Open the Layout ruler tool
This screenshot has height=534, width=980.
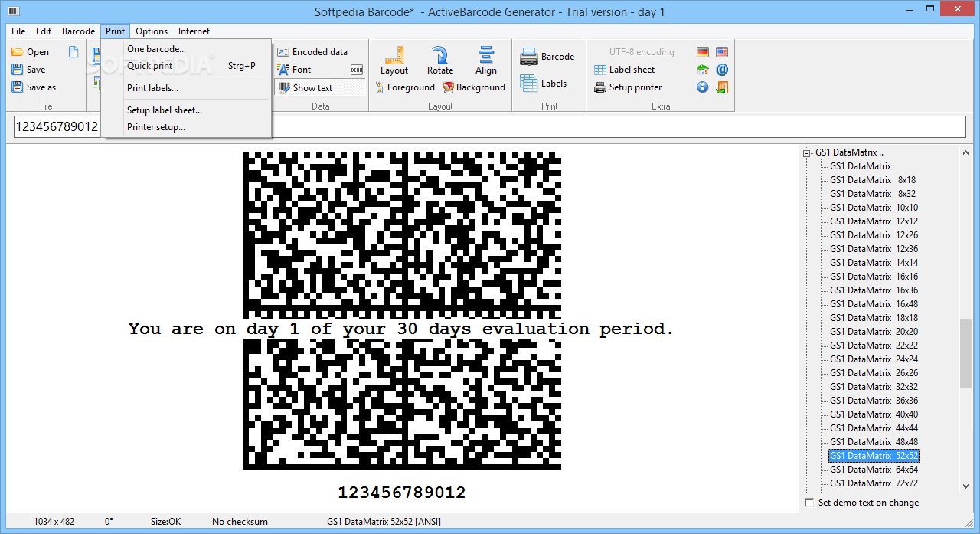click(x=394, y=61)
